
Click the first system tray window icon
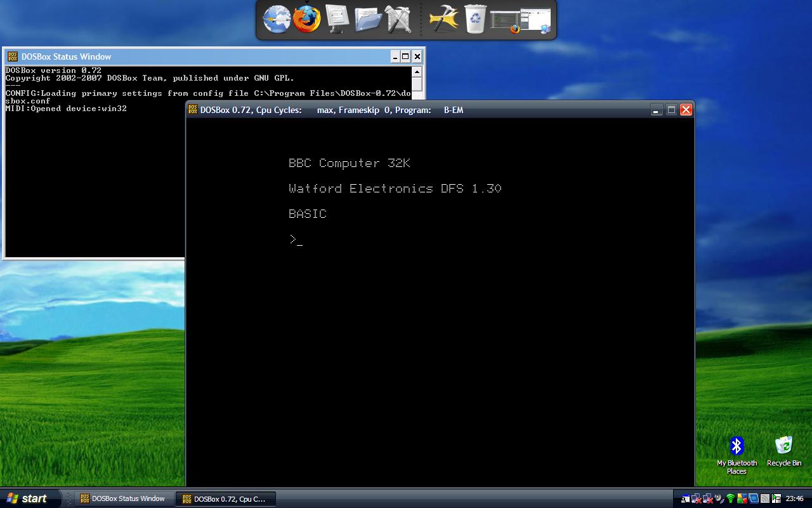pos(686,499)
